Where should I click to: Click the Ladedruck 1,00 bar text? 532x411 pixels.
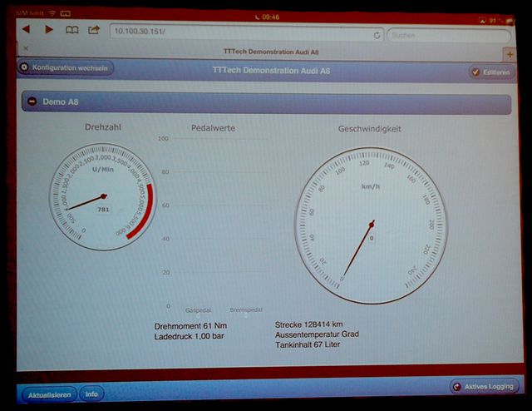point(189,336)
